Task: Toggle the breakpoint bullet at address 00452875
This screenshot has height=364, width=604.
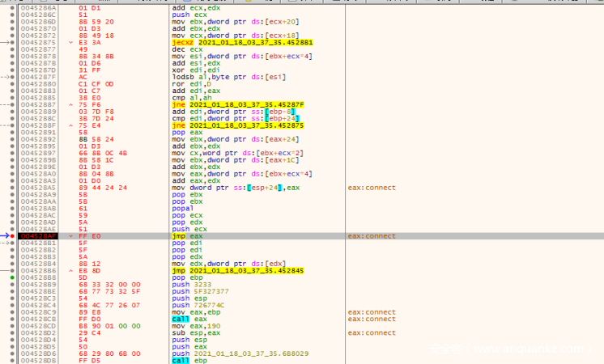Action: coord(11,40)
